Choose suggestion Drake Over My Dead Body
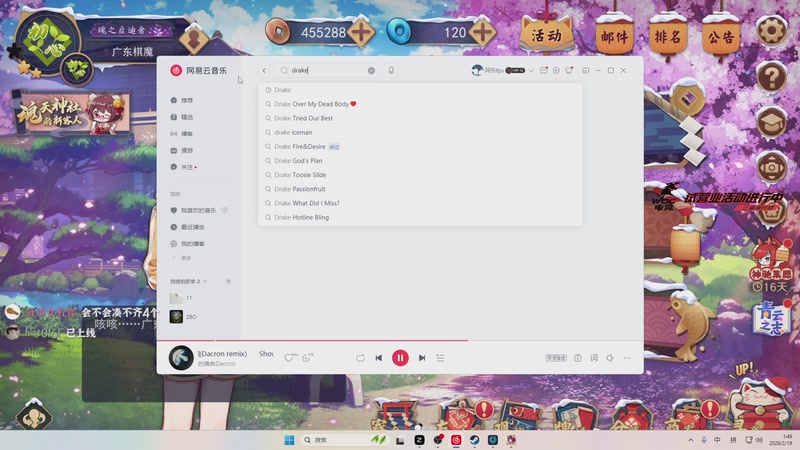Viewport: 800px width, 450px height. click(x=420, y=104)
